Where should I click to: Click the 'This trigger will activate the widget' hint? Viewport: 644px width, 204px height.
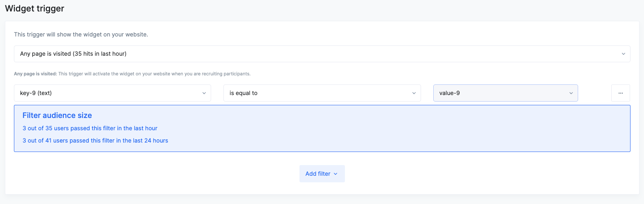click(x=154, y=74)
